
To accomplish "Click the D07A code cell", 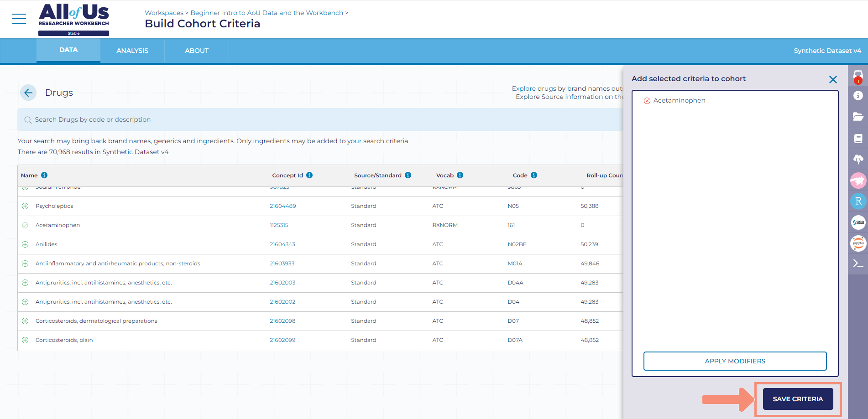I will [515, 340].
